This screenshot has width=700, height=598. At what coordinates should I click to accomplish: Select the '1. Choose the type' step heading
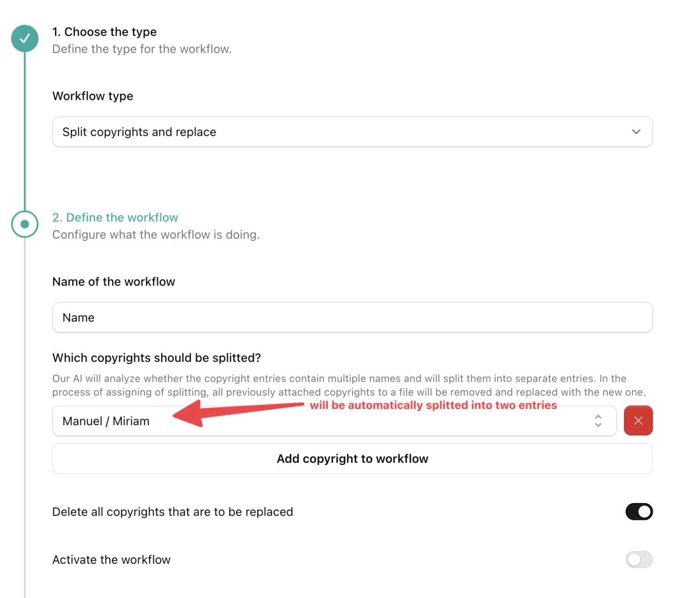point(104,32)
